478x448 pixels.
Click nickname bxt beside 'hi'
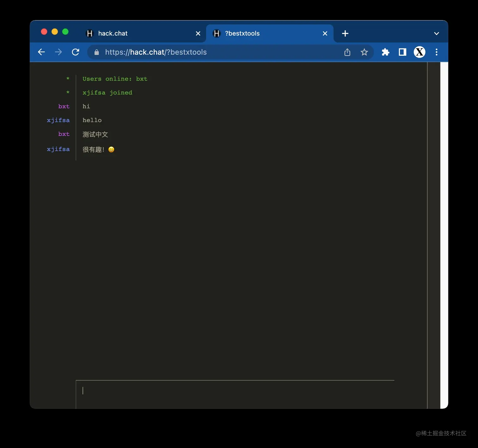(x=64, y=106)
